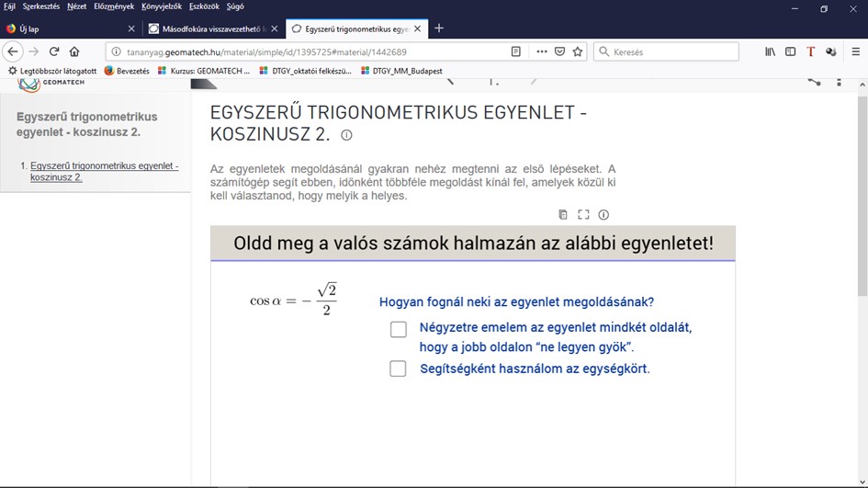Screen dimensions: 868x488
Task: Click the share icon in page header
Action: [814, 82]
